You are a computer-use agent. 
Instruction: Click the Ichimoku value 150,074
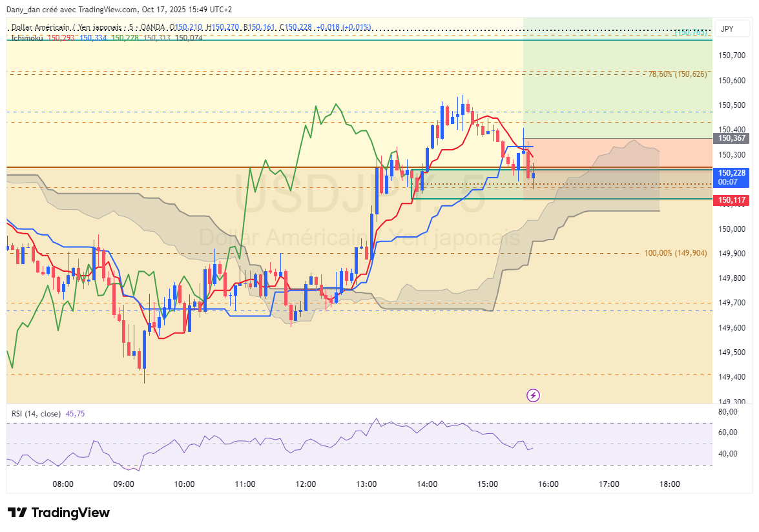[189, 37]
